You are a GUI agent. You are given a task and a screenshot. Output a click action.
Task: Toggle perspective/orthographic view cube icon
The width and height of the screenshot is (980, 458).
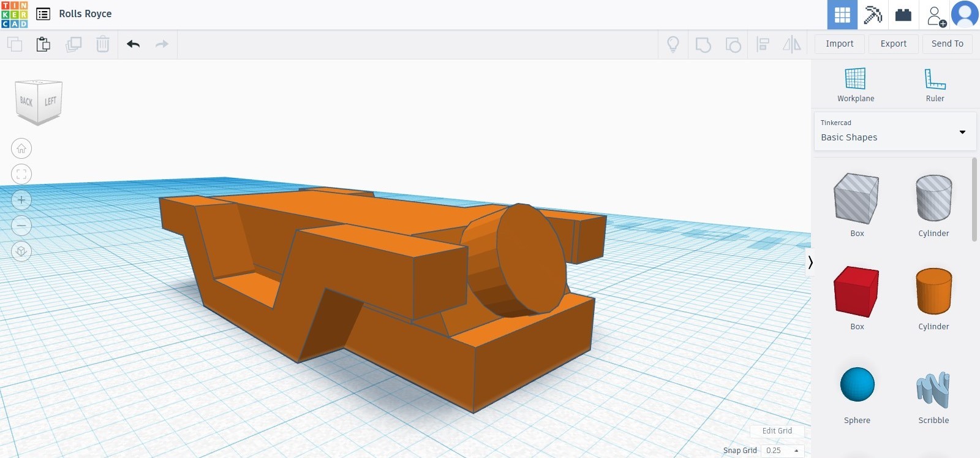[x=21, y=251]
